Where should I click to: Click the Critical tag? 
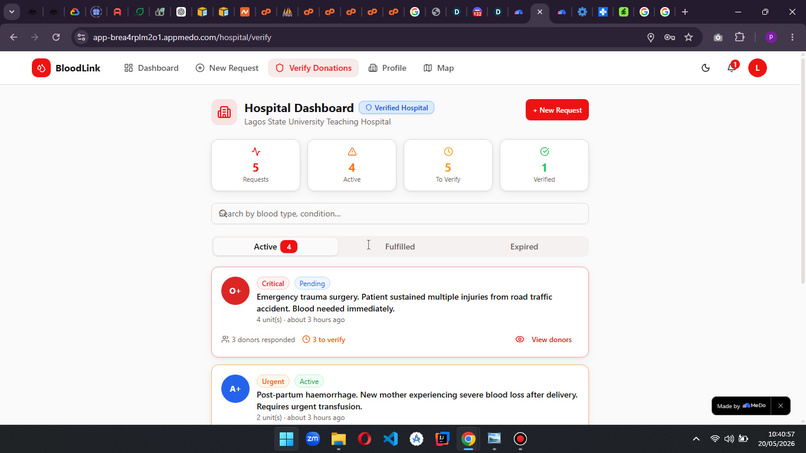(x=272, y=283)
